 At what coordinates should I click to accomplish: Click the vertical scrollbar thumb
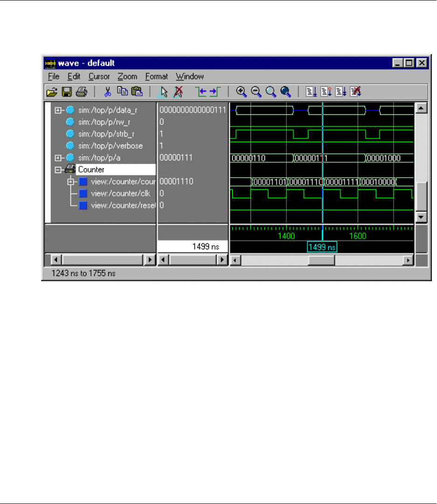421,196
